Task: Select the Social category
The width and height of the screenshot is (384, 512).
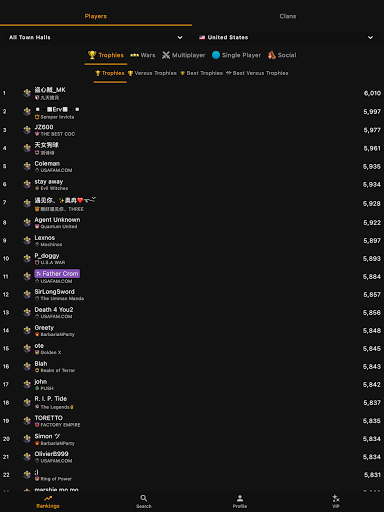Action: [x=282, y=55]
